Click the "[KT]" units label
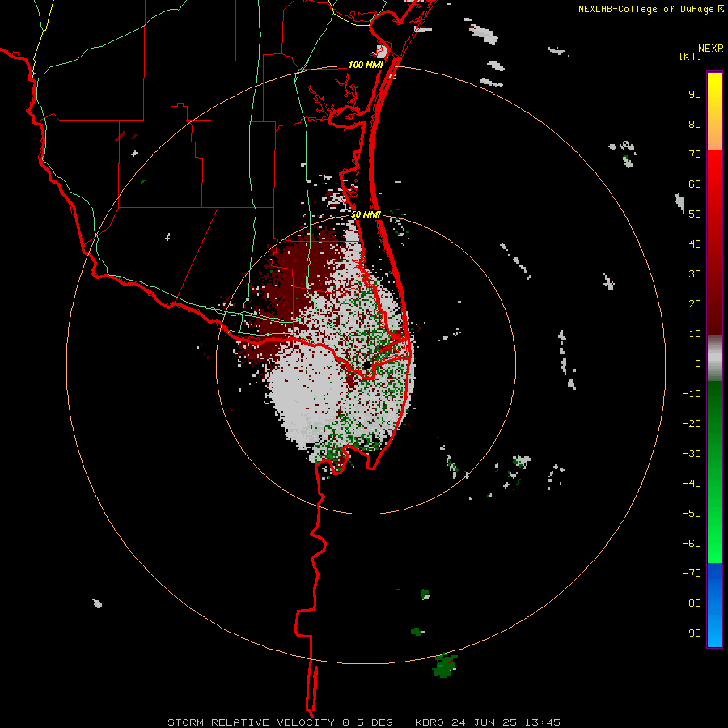Image resolution: width=728 pixels, height=728 pixels. pos(691,56)
